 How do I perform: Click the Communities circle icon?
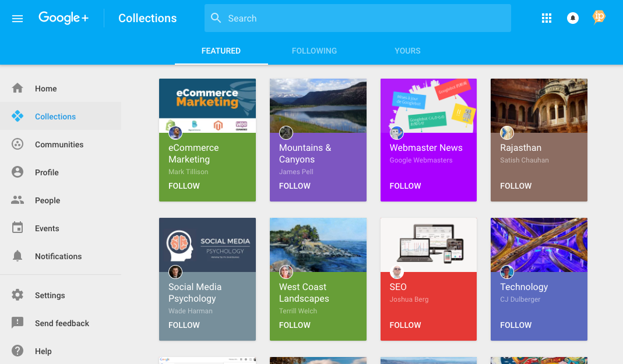pos(17,144)
